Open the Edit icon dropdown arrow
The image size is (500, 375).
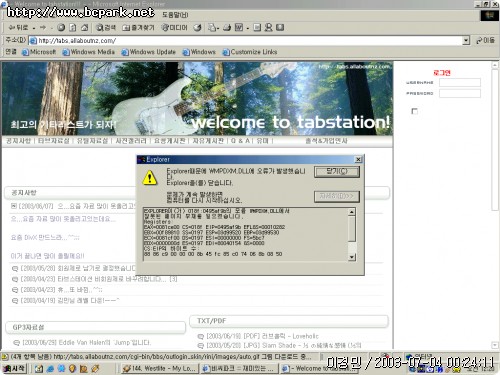pos(247,28)
